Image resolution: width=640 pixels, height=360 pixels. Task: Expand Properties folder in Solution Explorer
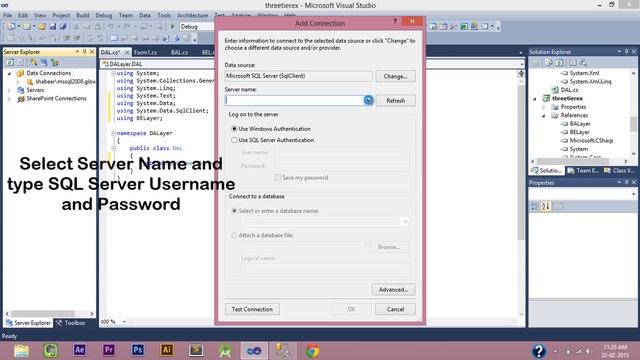(544, 107)
